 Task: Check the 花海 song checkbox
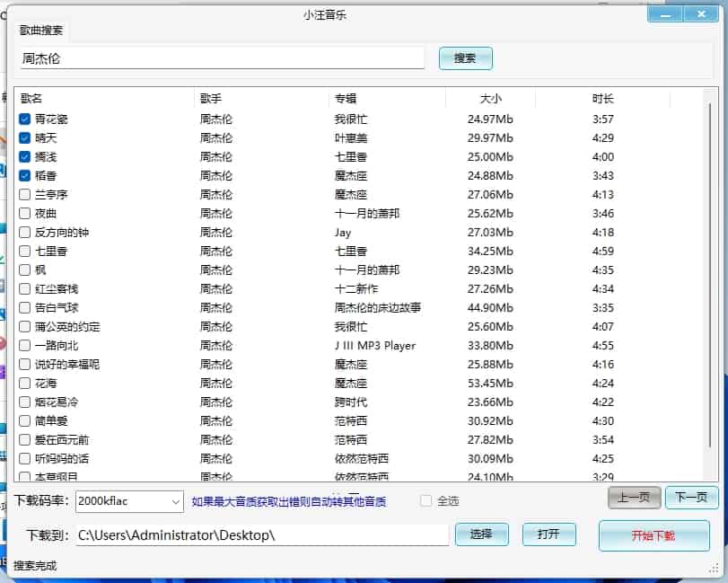tap(24, 384)
